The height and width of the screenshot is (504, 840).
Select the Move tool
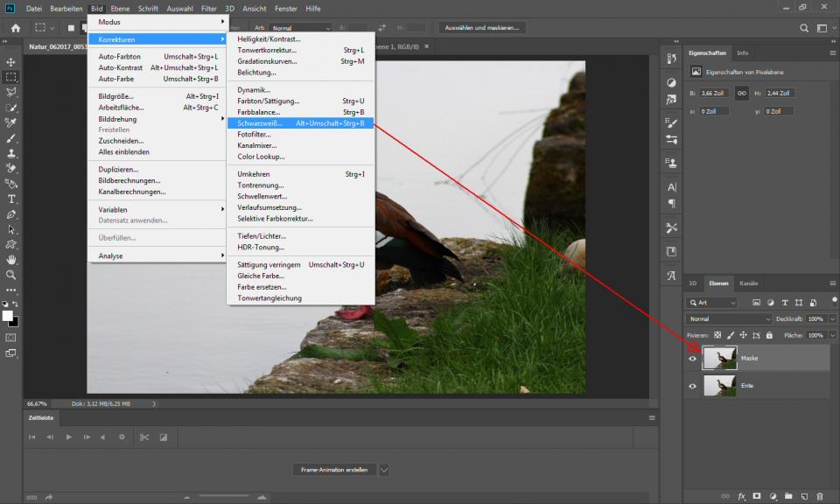[11, 62]
